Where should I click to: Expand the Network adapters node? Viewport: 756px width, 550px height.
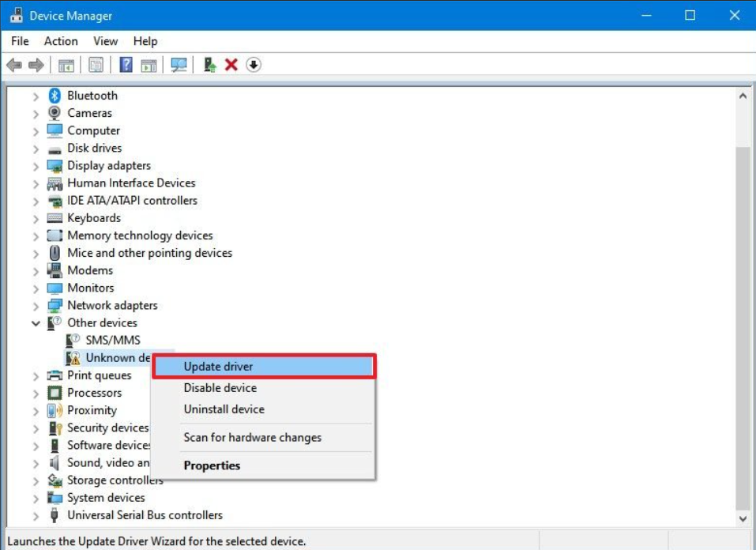[x=36, y=306]
